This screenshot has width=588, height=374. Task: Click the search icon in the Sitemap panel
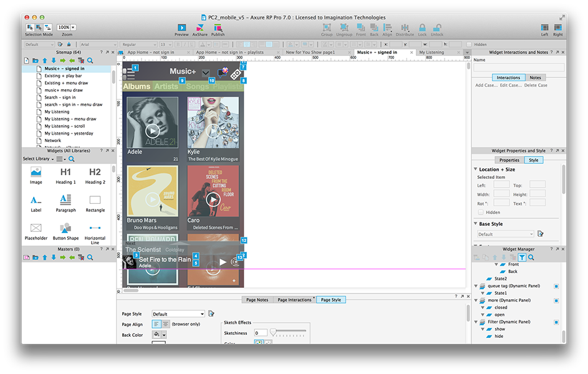90,60
